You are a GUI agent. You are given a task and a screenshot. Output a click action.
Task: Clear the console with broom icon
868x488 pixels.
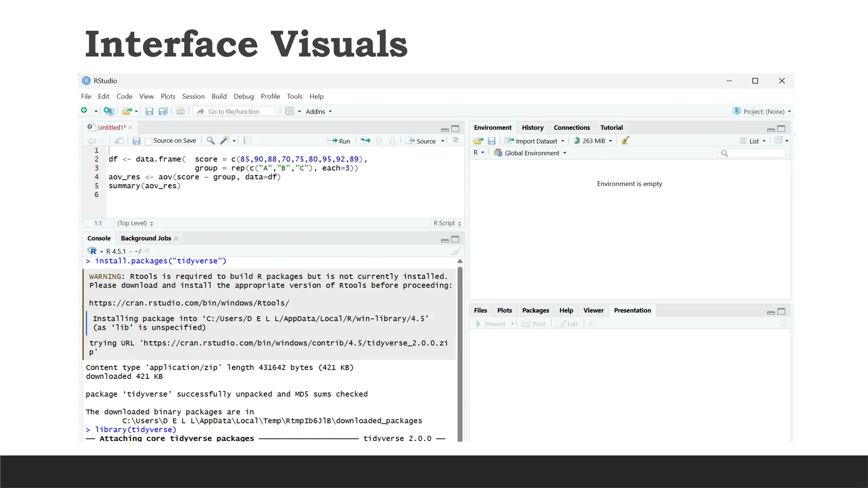(x=456, y=251)
